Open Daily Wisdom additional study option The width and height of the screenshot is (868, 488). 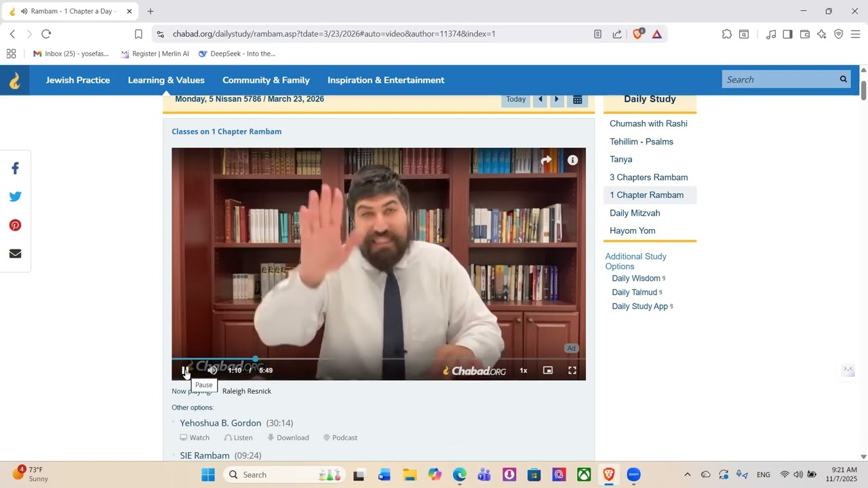tap(636, 279)
